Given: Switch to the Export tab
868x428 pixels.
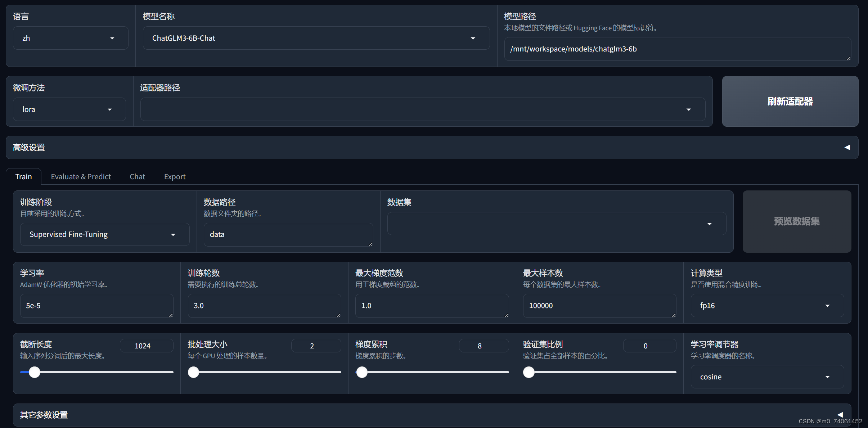Looking at the screenshot, I should click(175, 177).
